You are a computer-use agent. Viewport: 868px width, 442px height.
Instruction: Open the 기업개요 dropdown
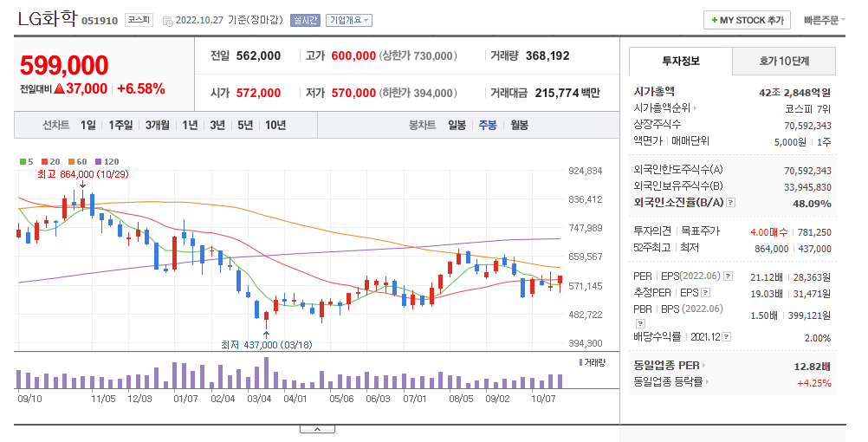[349, 21]
